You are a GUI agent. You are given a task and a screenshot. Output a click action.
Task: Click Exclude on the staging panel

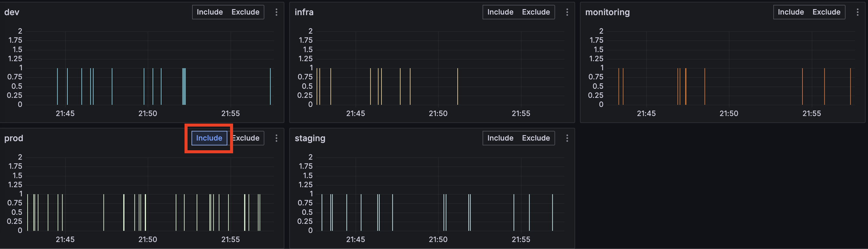click(536, 138)
